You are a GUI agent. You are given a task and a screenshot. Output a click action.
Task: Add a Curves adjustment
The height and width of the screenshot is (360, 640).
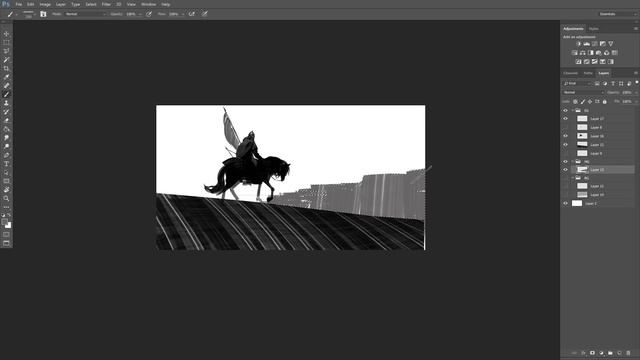click(x=594, y=44)
